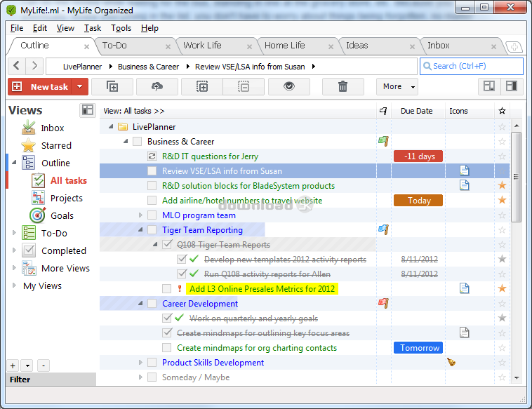Click the Views panel layout icon
Viewport: 532px width, 409px height.
88,110
